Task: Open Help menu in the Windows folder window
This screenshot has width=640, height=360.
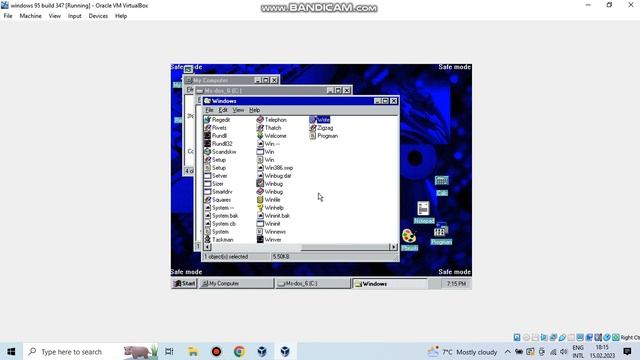Action: click(254, 110)
